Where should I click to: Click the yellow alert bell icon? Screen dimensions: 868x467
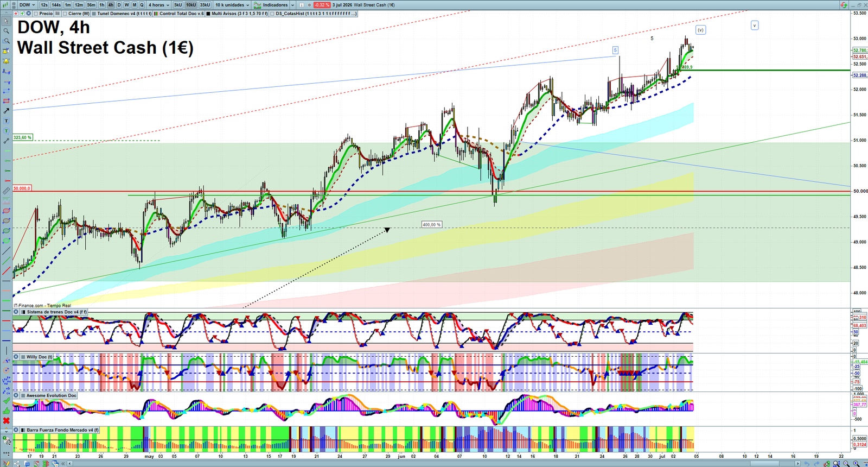pyautogui.click(x=7, y=61)
